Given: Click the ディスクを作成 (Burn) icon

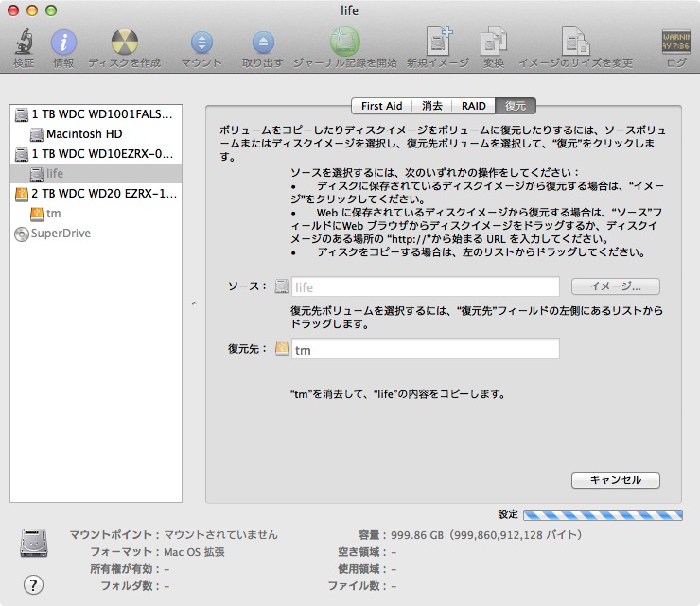Looking at the screenshot, I should (x=124, y=43).
